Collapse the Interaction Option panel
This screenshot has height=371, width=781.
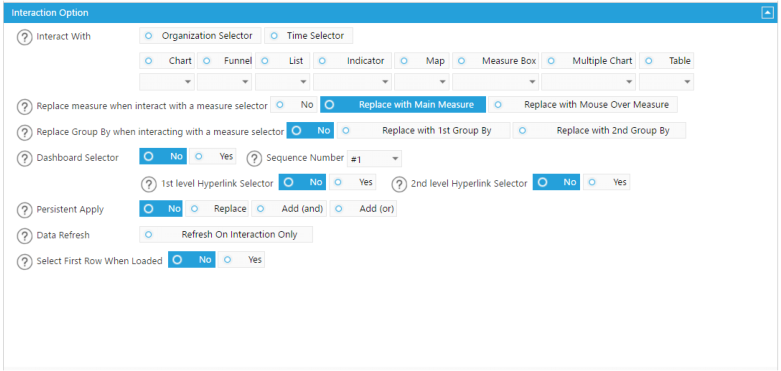767,13
